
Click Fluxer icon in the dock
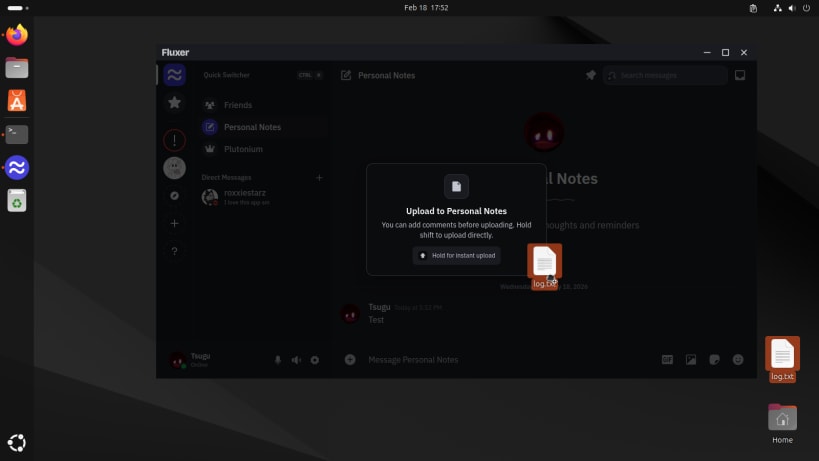tap(17, 168)
